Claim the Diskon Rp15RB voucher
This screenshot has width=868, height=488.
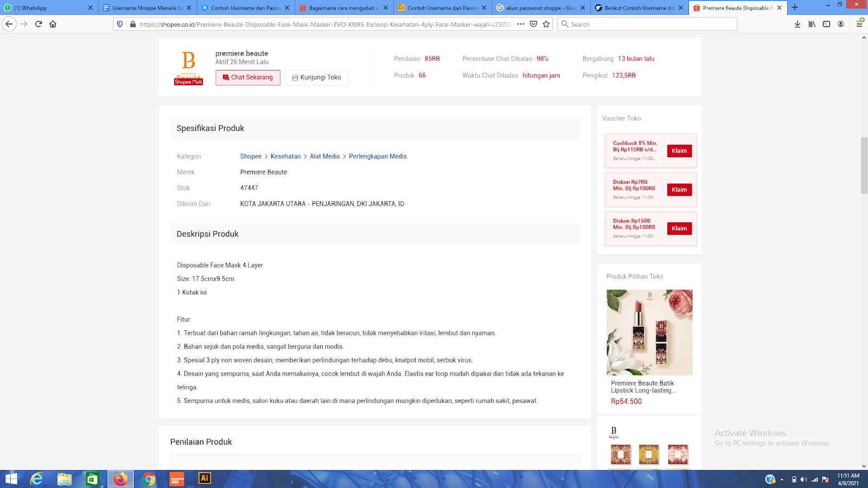point(679,228)
